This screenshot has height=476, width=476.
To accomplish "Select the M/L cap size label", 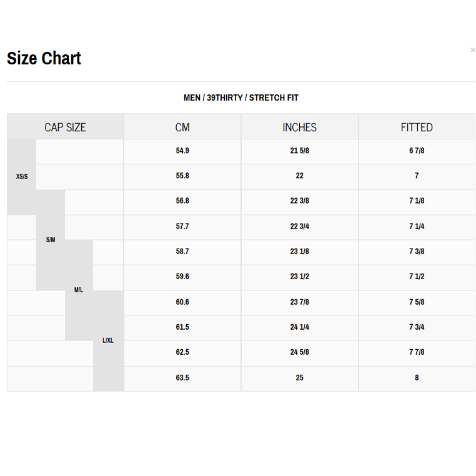I will click(79, 290).
